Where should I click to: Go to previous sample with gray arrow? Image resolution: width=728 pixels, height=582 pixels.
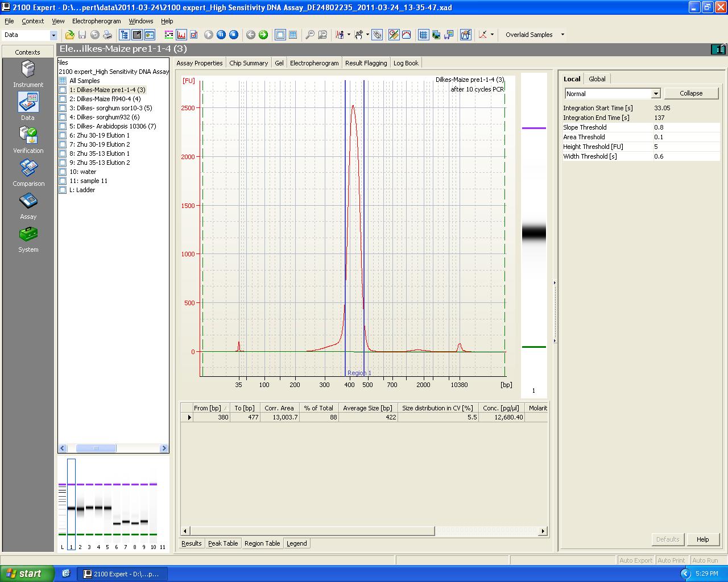coord(251,35)
